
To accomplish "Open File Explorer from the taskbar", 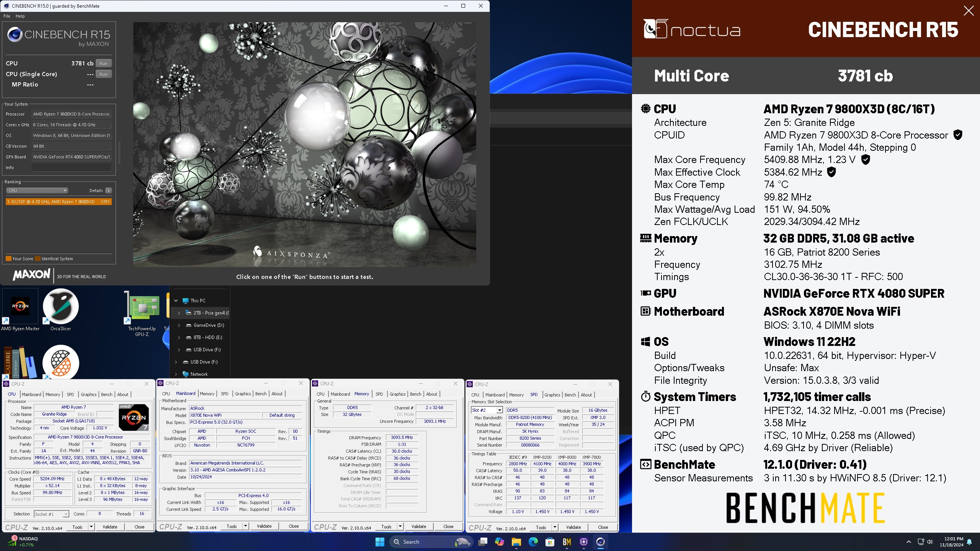I will [516, 542].
